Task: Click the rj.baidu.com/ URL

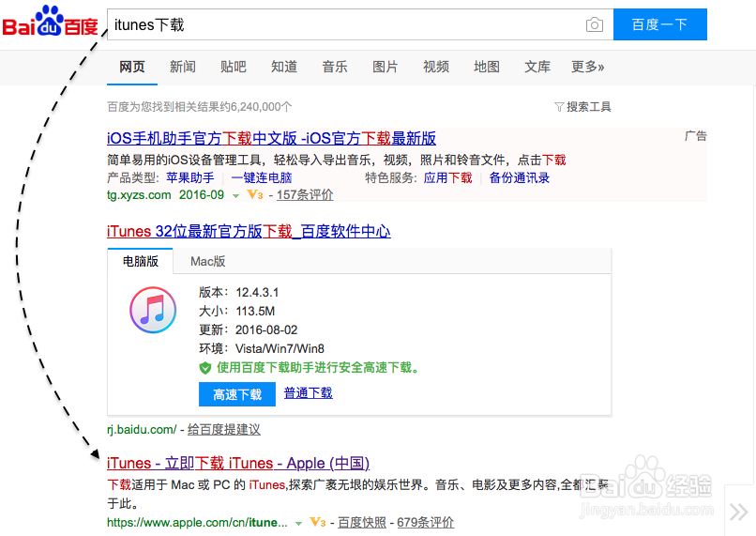Action: click(x=142, y=429)
